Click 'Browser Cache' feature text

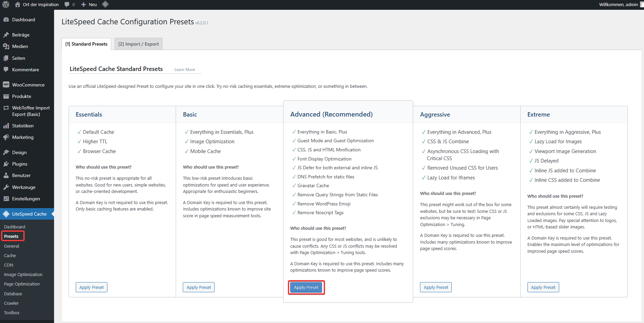99,151
